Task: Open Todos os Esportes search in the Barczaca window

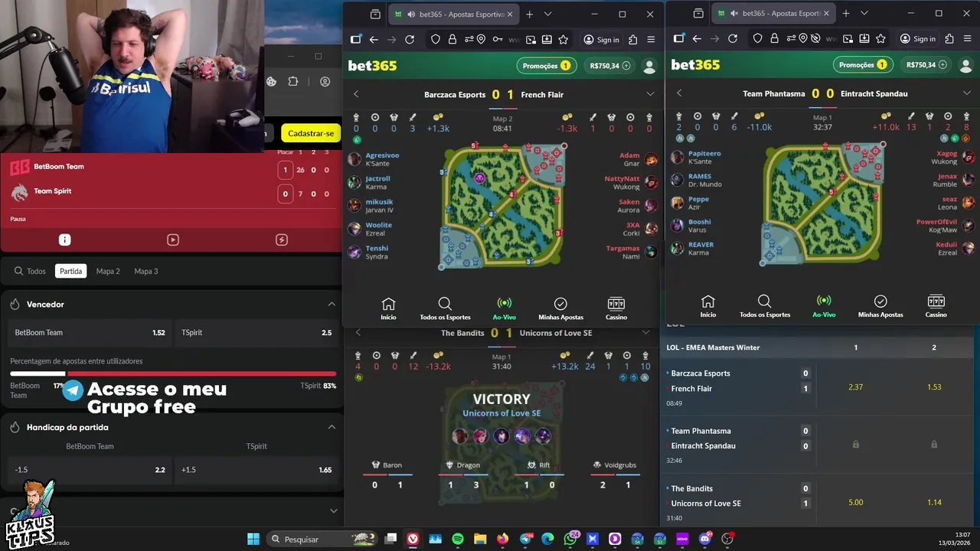Action: [445, 308]
